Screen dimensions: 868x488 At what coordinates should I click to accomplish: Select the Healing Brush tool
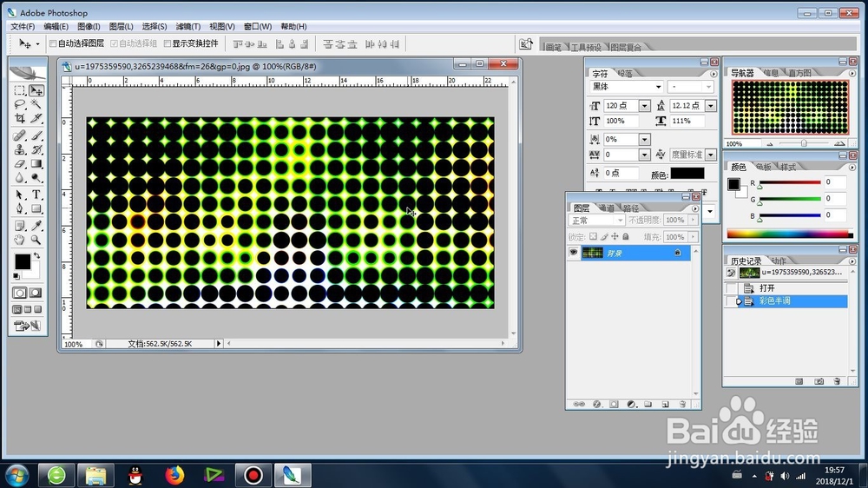pyautogui.click(x=19, y=135)
